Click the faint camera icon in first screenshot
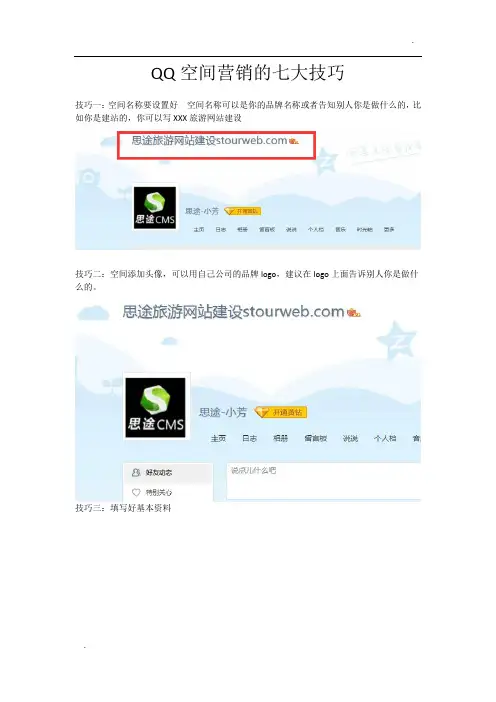 (x=89, y=178)
